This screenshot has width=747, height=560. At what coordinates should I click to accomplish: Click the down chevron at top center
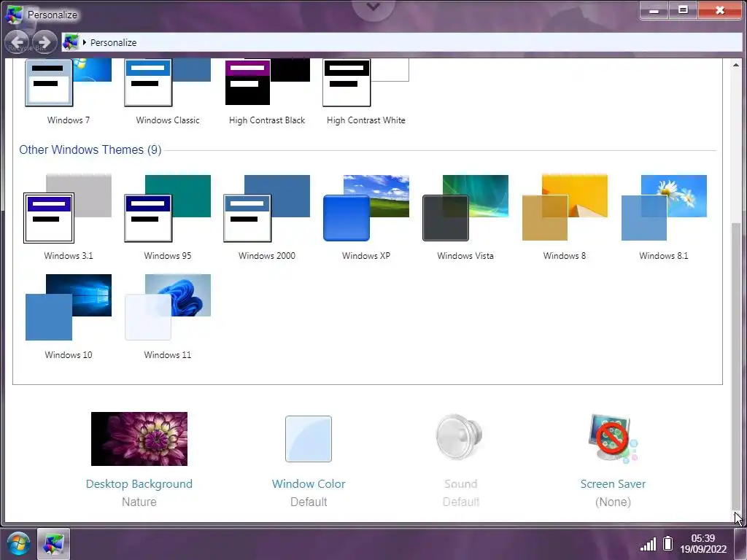click(373, 7)
